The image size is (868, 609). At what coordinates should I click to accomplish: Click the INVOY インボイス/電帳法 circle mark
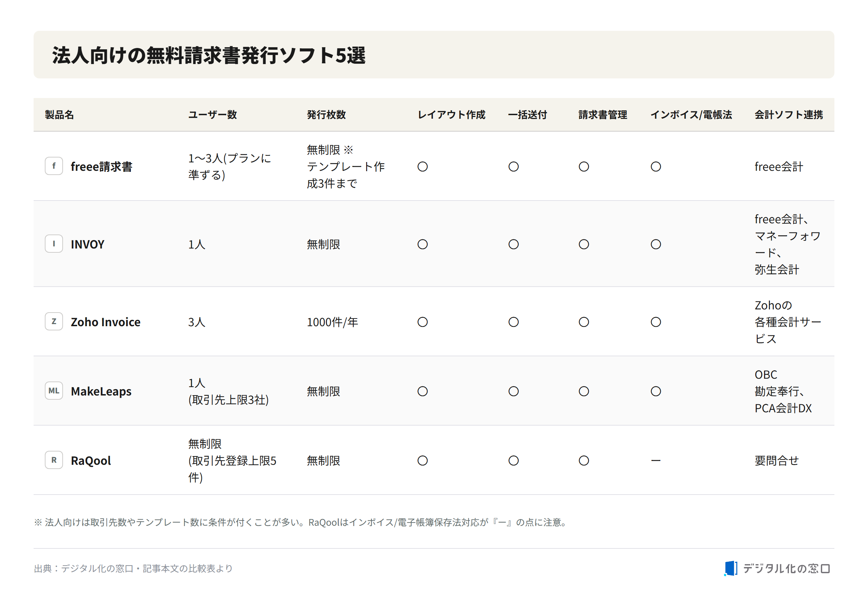click(656, 245)
